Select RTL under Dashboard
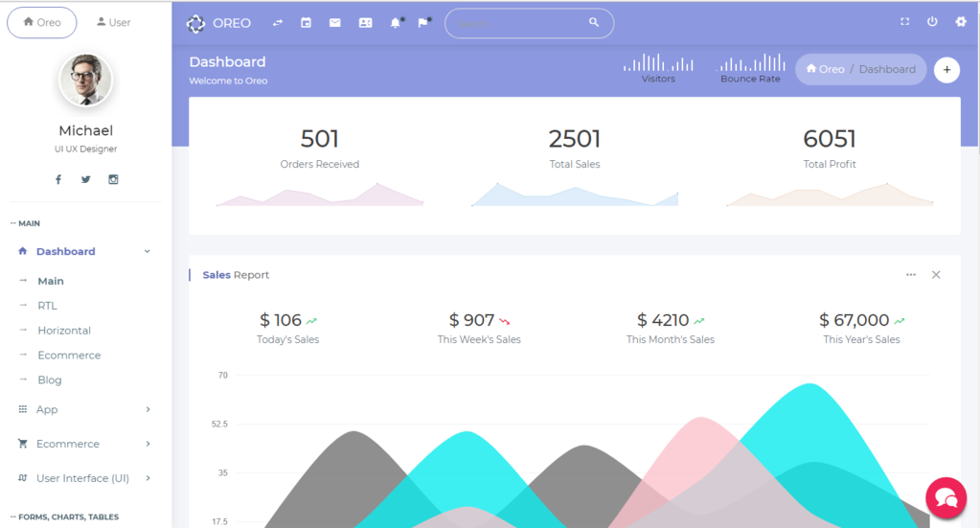The image size is (980, 528). point(48,306)
